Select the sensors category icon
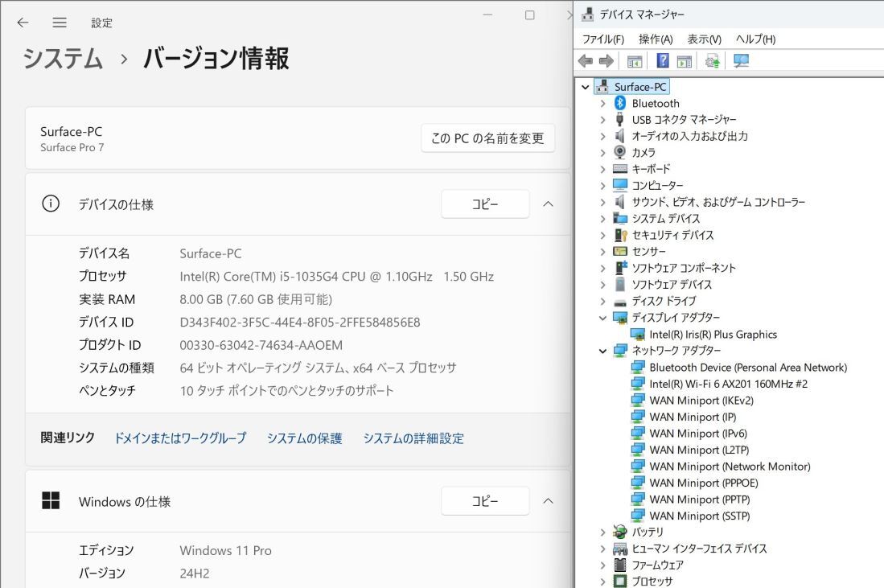The image size is (884, 588). pyautogui.click(x=620, y=251)
